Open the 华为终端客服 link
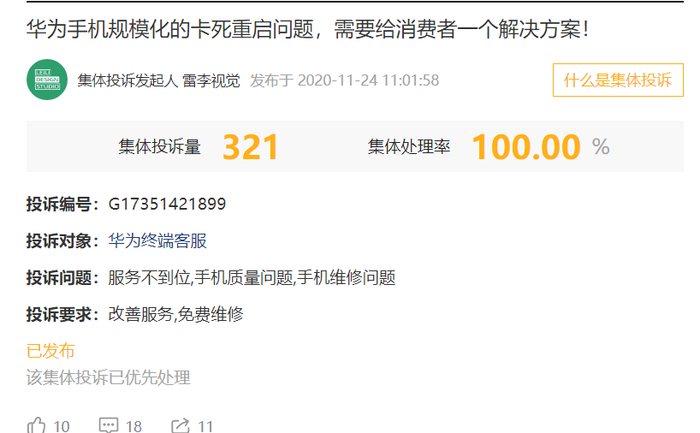 coord(157,241)
